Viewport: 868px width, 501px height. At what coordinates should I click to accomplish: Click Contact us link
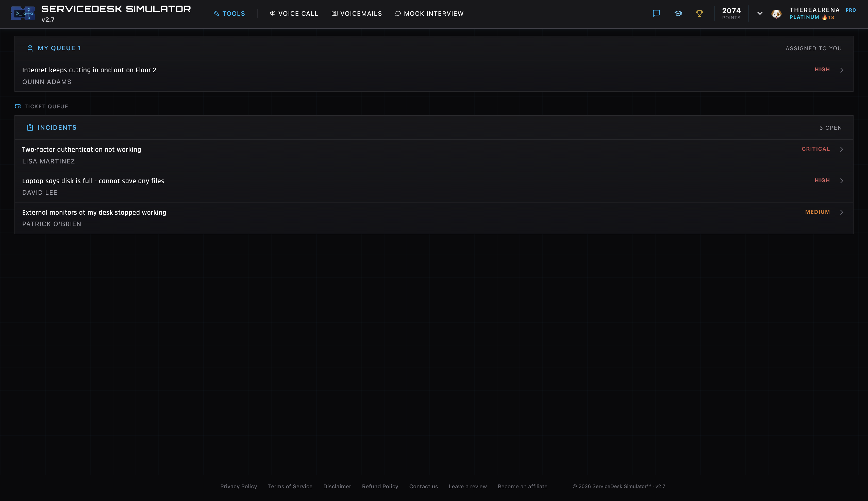[424, 486]
